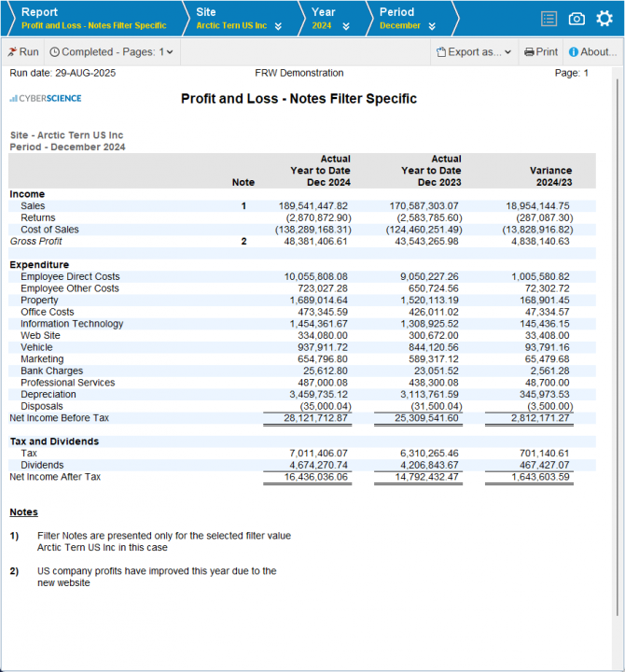Click the report list icon in header
625x672 pixels.
[549, 19]
